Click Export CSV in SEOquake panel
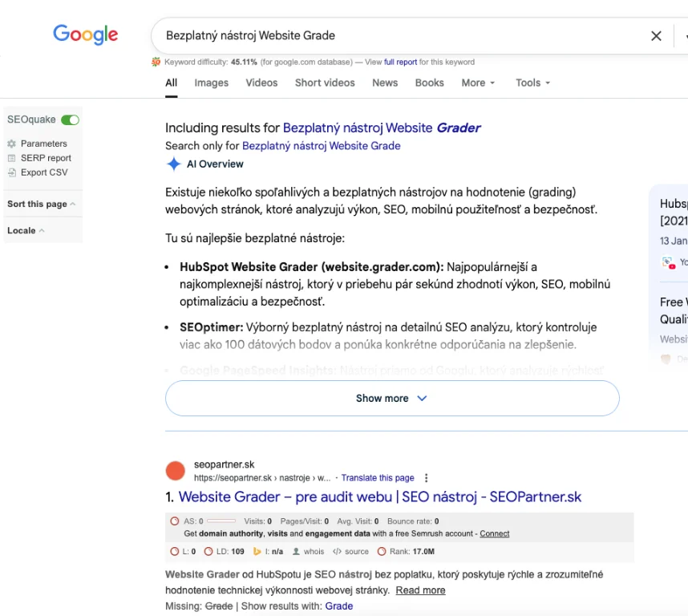The height and width of the screenshot is (616, 688). [44, 172]
